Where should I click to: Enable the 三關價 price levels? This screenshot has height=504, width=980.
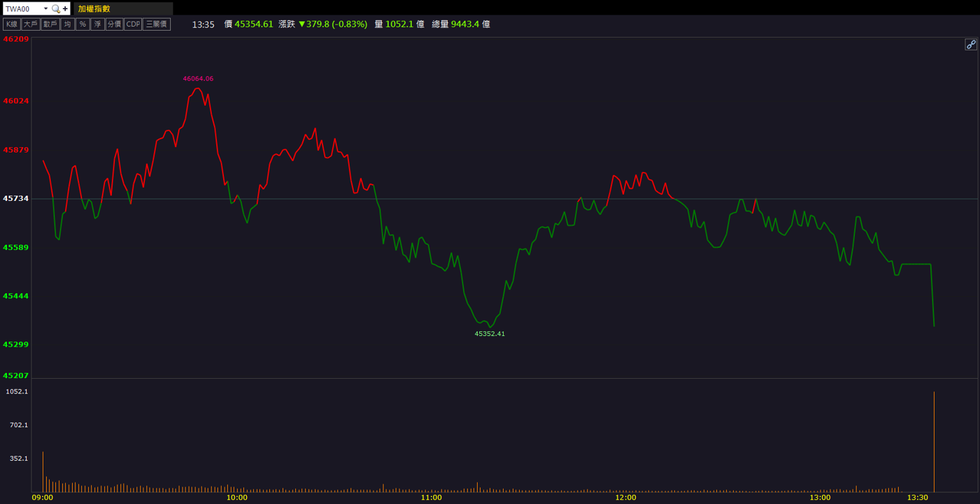[157, 24]
